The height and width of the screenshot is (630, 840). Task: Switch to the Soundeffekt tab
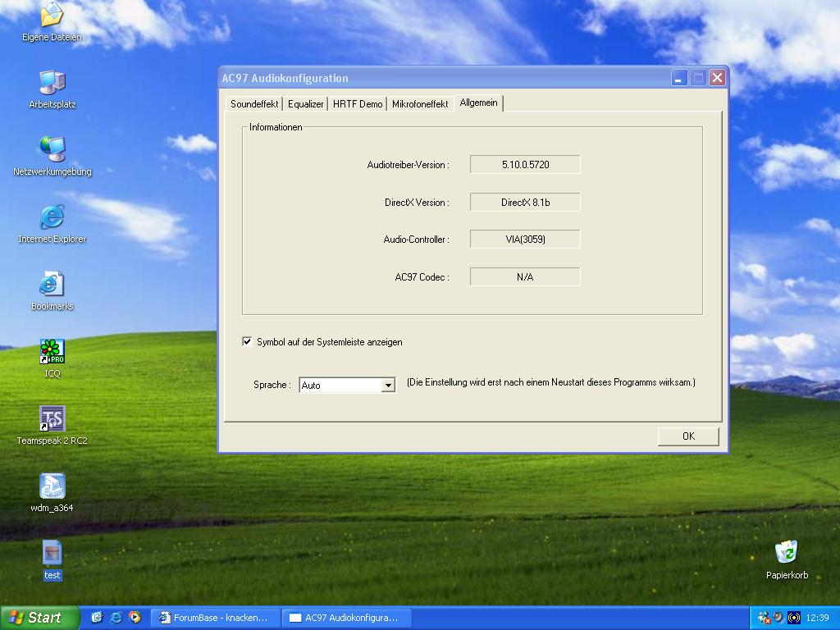(x=254, y=104)
